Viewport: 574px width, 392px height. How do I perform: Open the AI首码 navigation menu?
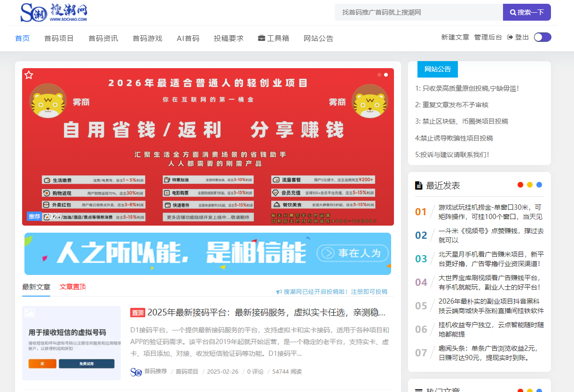188,38
